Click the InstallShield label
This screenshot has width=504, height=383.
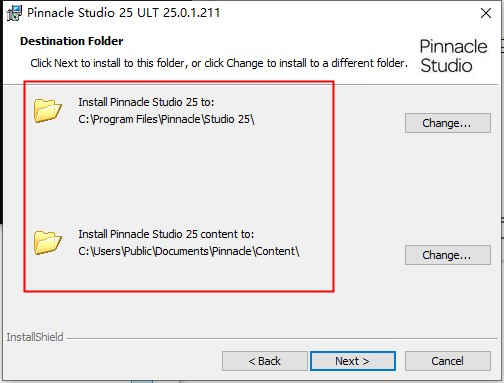click(35, 337)
